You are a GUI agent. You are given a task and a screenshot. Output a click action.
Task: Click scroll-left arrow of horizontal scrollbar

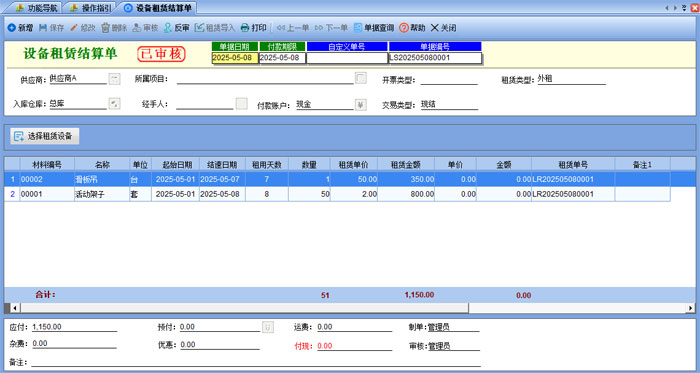click(x=14, y=308)
